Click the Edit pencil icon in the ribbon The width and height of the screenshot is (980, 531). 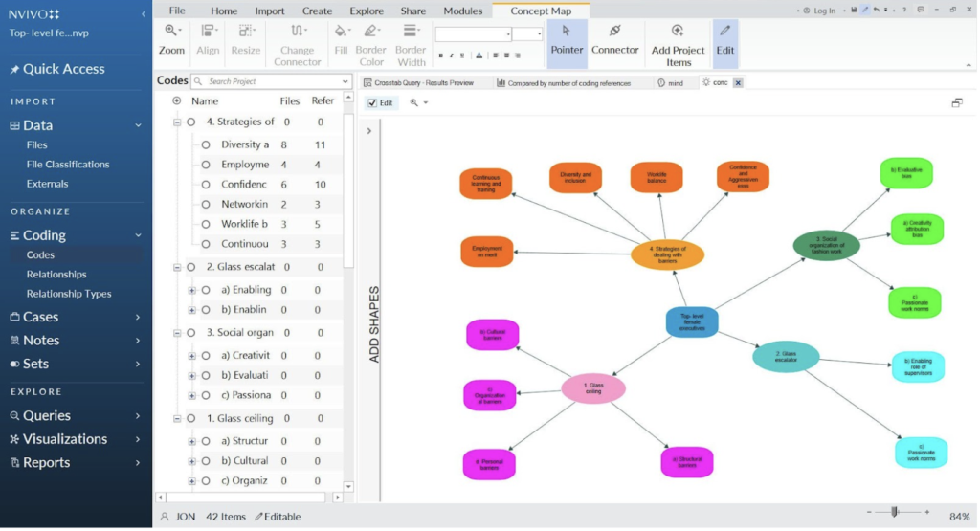pyautogui.click(x=725, y=32)
